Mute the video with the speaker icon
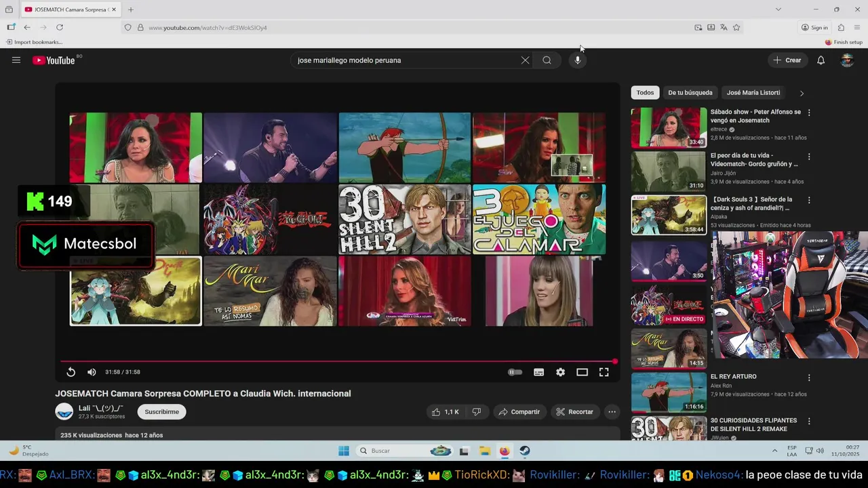Viewport: 868px width, 488px height. click(92, 372)
